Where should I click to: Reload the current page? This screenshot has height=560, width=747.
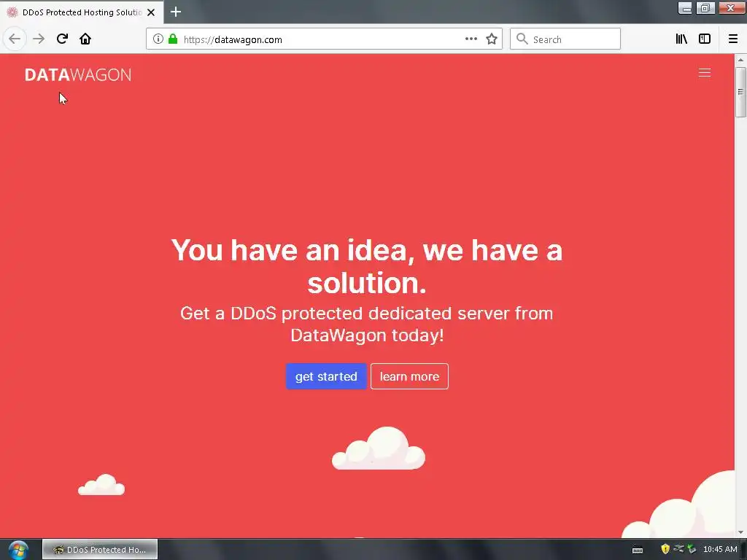point(62,39)
